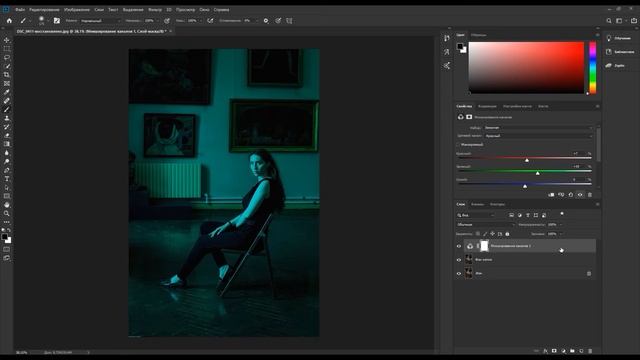640x360 pixels.
Task: Select the Move tool in the toolbar
Action: [x=7, y=40]
